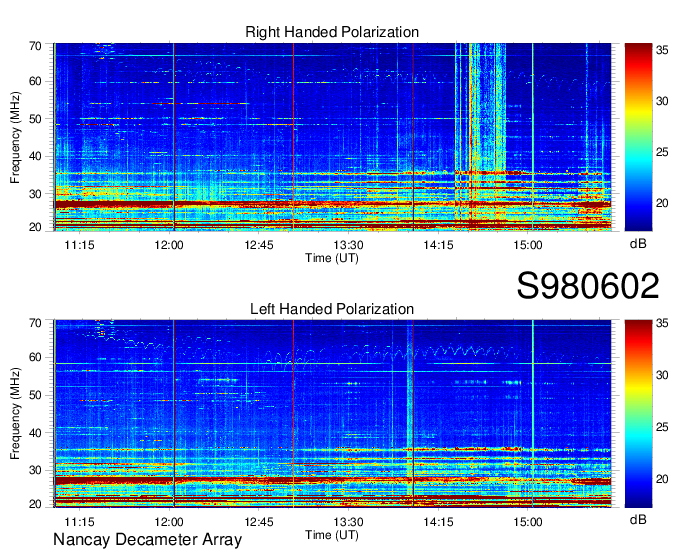The height and width of the screenshot is (552, 680).
Task: Click the 60 MHz tick label of the Right Handed plot
Action: [x=35, y=81]
